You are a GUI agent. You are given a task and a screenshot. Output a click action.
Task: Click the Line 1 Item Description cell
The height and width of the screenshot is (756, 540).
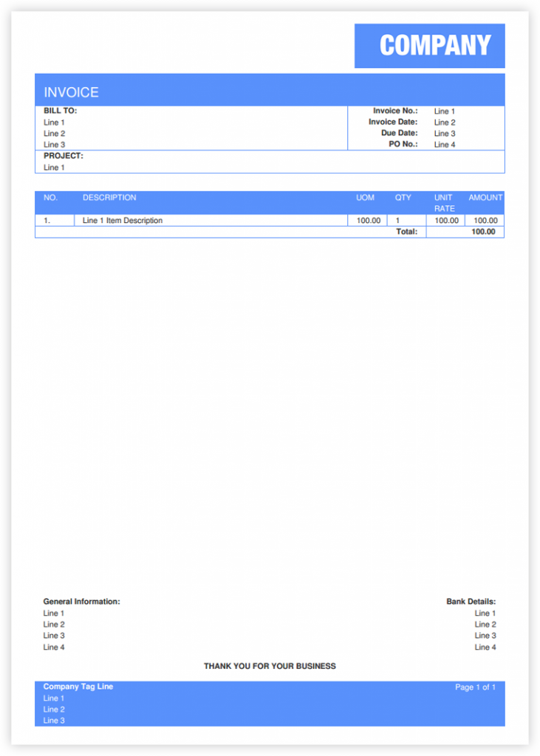(x=123, y=221)
